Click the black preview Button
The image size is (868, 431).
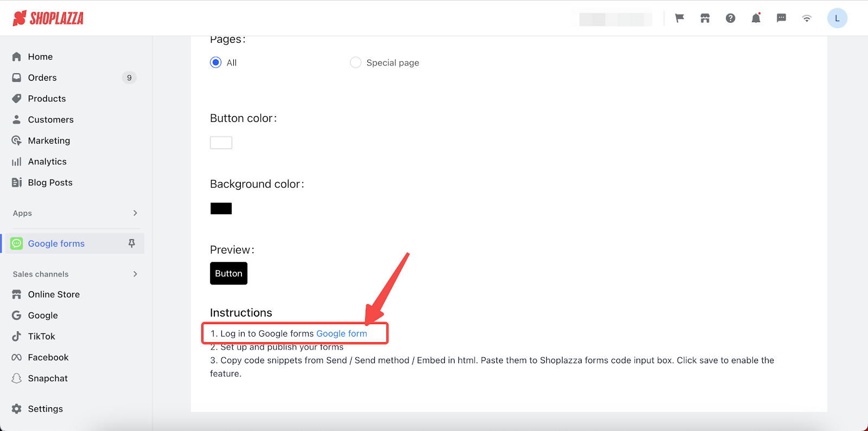pos(228,273)
